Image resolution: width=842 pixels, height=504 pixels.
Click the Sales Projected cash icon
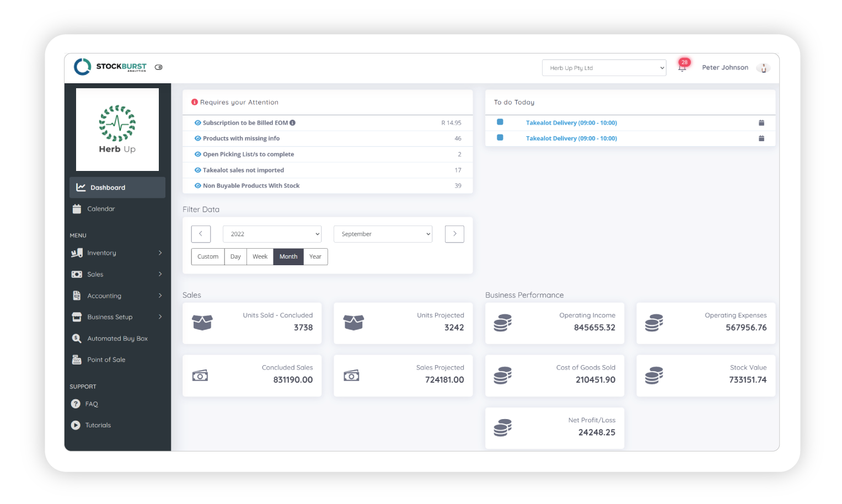(351, 376)
